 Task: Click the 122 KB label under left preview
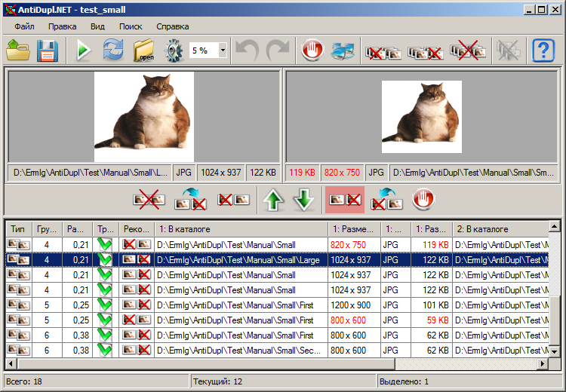tap(263, 173)
